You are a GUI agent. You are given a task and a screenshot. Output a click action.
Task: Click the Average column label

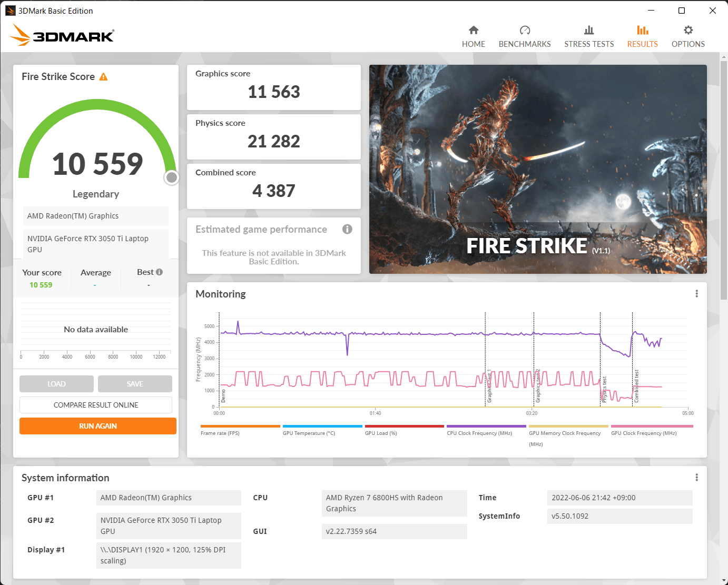click(x=96, y=272)
